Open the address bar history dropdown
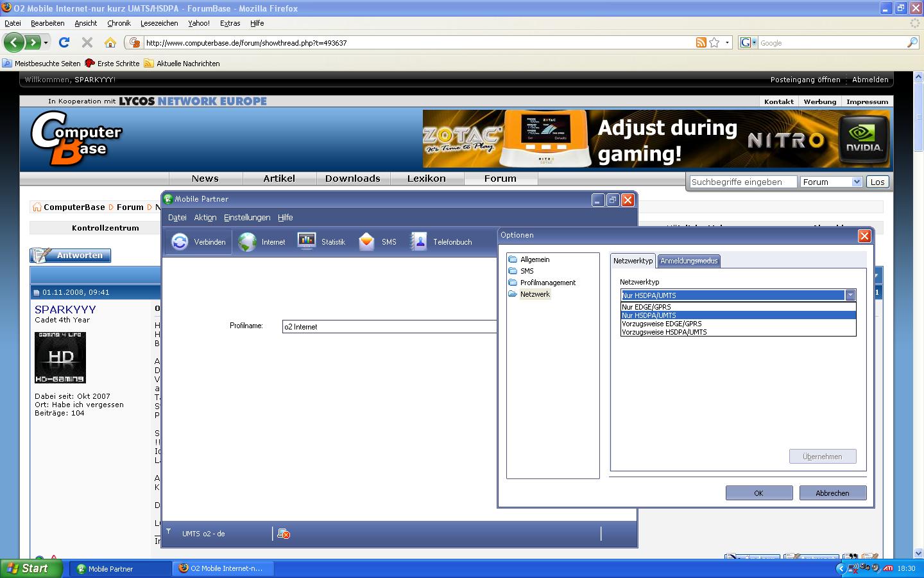Image resolution: width=924 pixels, height=578 pixels. [727, 42]
